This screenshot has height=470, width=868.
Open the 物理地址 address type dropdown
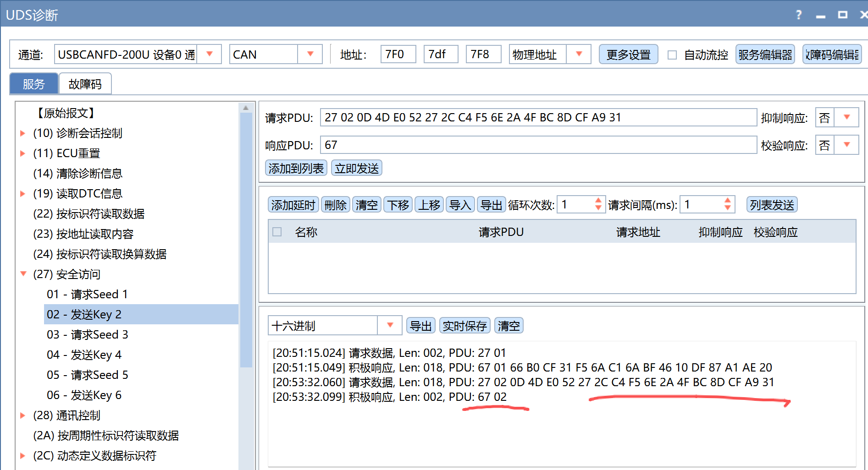(x=579, y=54)
